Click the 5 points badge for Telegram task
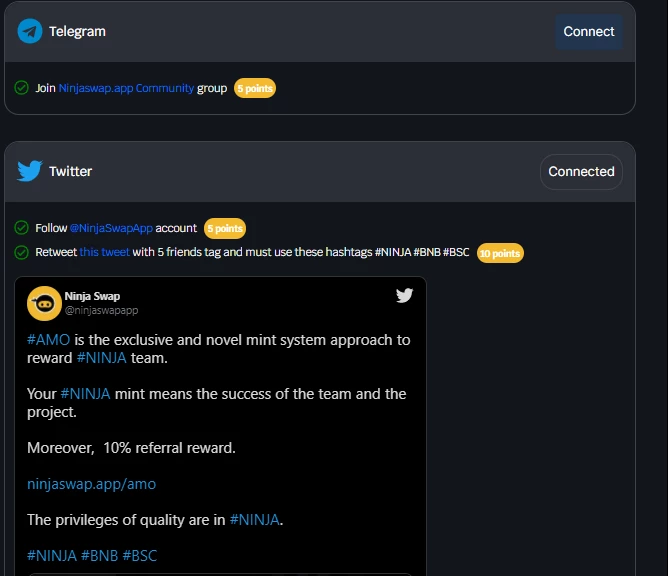The image size is (668, 576). [x=255, y=88]
